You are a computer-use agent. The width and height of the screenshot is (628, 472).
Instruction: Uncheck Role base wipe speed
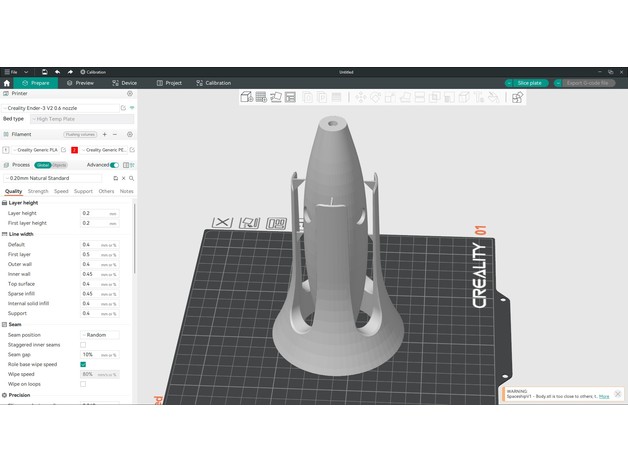[x=83, y=364]
